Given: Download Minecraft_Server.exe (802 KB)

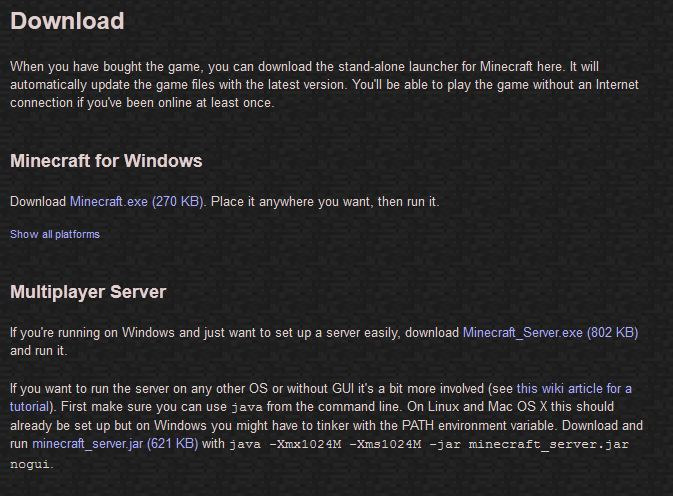Looking at the screenshot, I should click(550, 333).
